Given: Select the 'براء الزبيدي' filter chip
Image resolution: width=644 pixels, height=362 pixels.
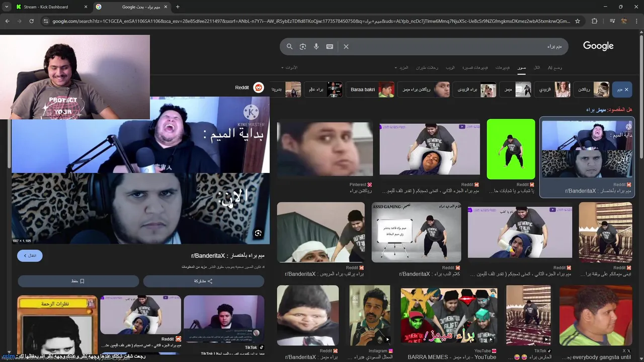Looking at the screenshot, I should [474, 89].
